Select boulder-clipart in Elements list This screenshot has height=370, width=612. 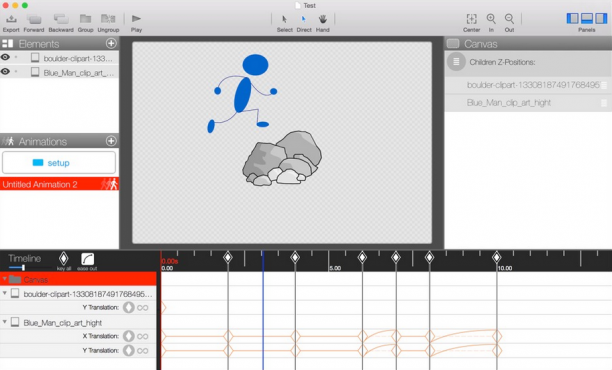click(x=59, y=58)
